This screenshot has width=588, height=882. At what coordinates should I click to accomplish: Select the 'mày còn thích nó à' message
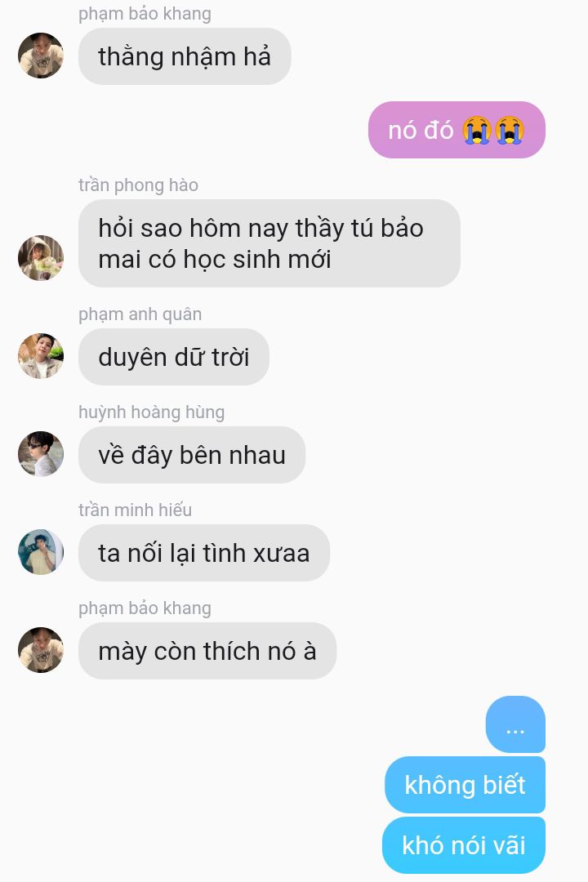click(207, 651)
